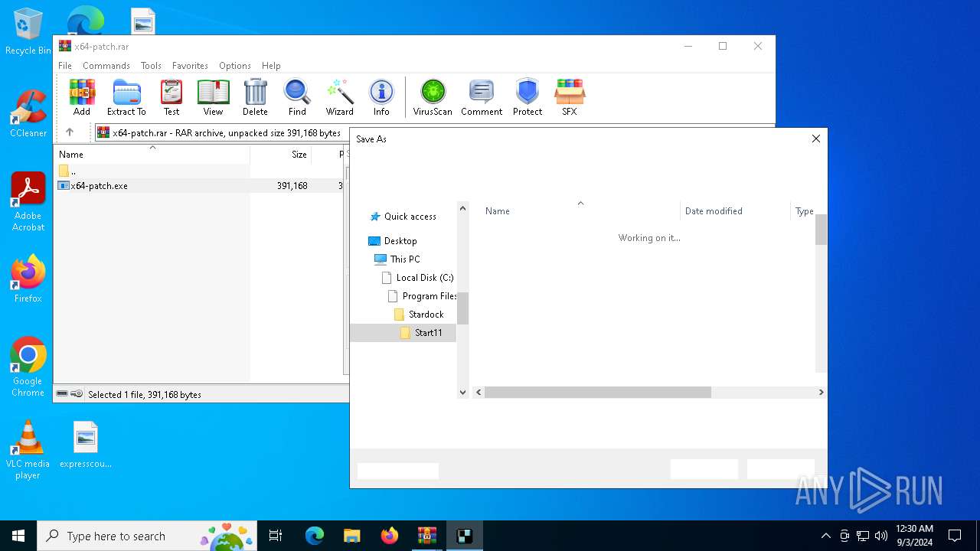
Task: Click the Protect shield icon
Action: tap(528, 97)
